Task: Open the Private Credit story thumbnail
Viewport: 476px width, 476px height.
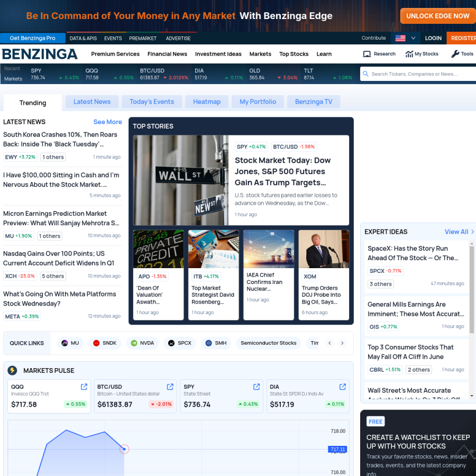Action: [159, 249]
